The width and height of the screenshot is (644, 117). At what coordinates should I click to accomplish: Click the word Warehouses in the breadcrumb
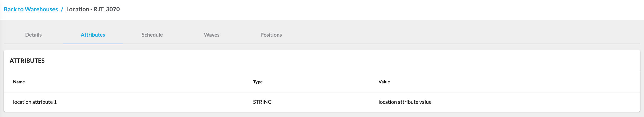(41, 9)
